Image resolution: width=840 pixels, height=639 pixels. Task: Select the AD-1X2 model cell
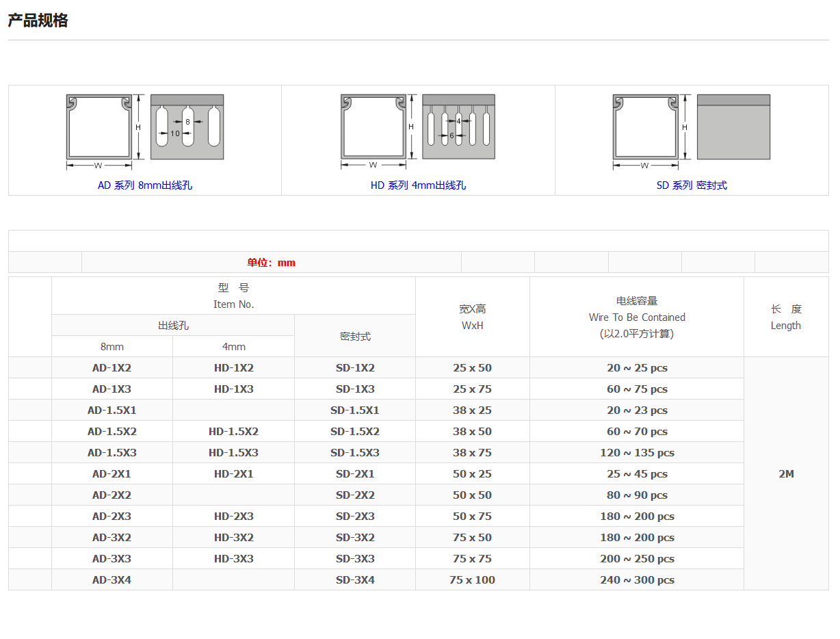click(111, 368)
